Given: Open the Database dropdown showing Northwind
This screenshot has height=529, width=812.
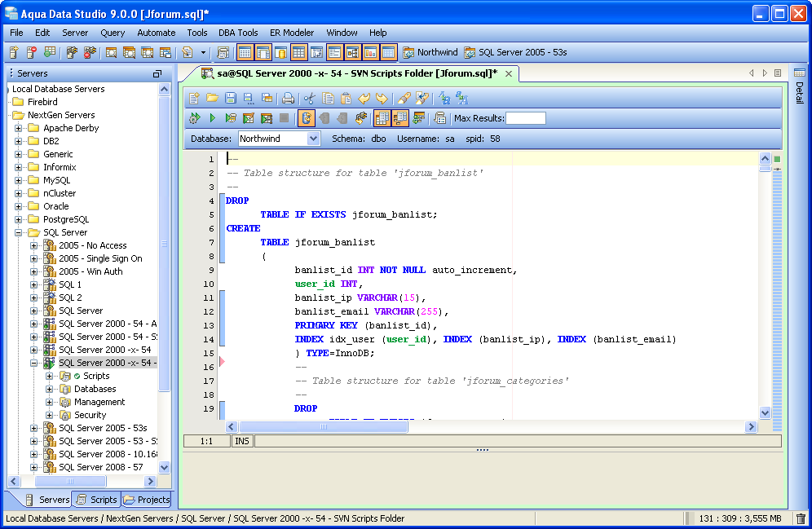Looking at the screenshot, I should [314, 139].
